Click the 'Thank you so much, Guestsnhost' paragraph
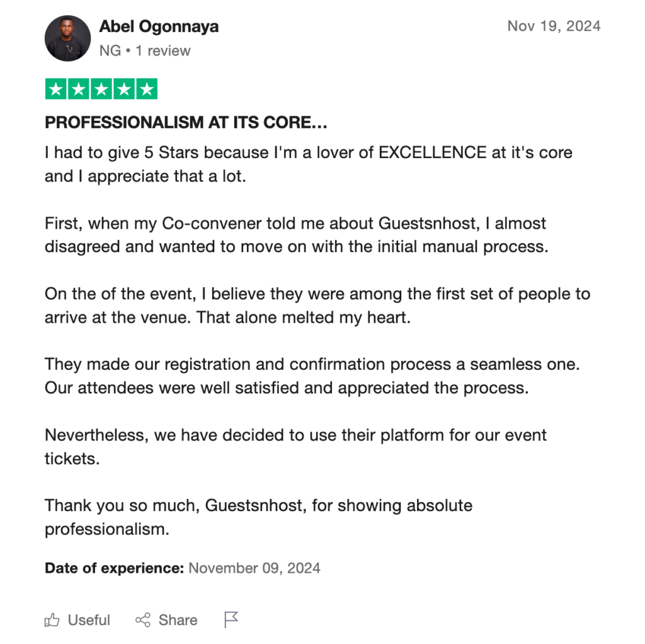 [258, 517]
